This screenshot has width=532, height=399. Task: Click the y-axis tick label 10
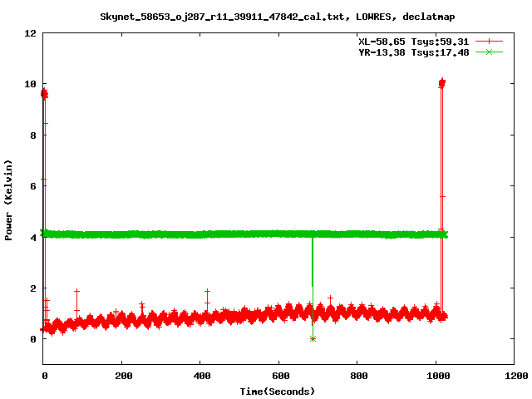(30, 84)
